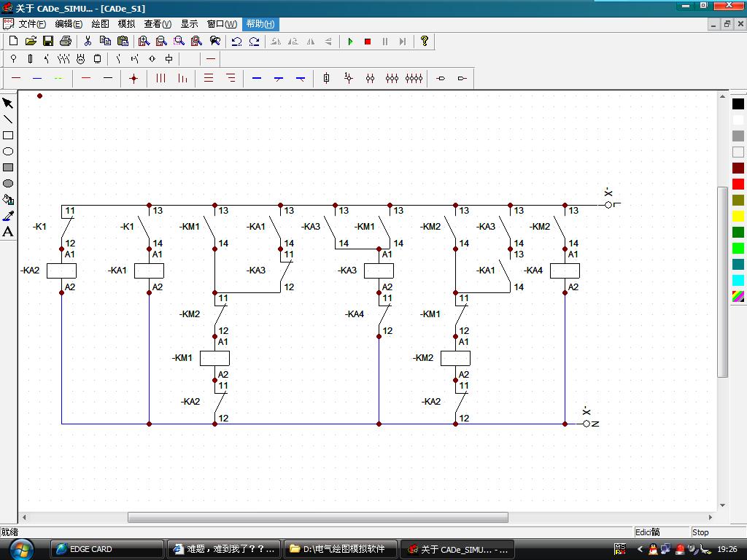Select the line drawing tool
Screen dimensions: 747x560
click(8, 120)
